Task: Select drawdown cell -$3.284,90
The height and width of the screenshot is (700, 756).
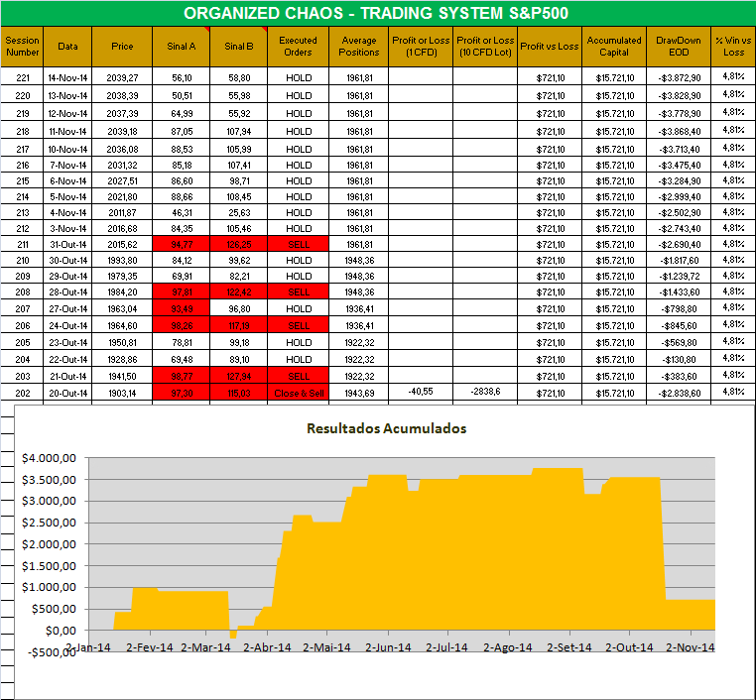Action: pos(679,181)
